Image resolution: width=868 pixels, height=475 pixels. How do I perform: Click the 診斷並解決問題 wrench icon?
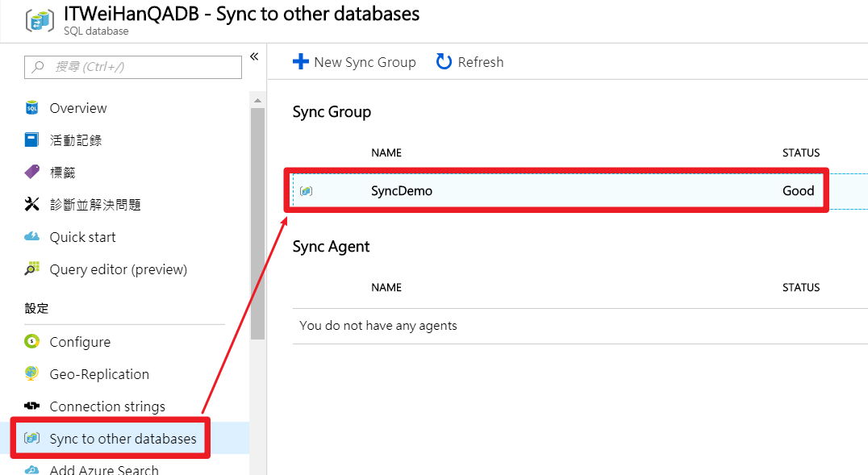pos(32,204)
